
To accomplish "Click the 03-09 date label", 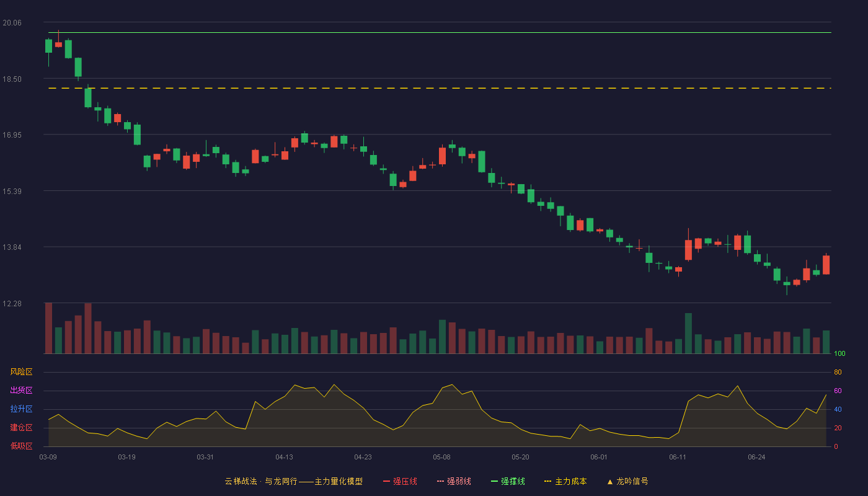I will [48, 457].
